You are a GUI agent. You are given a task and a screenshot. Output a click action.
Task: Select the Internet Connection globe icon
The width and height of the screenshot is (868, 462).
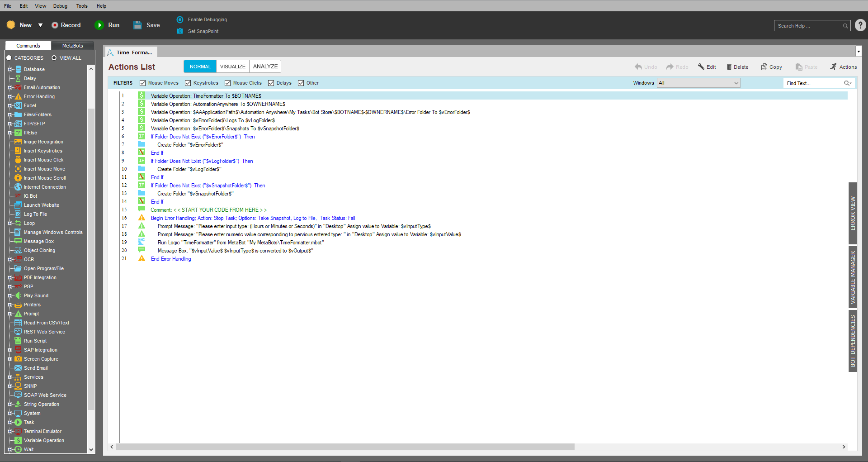tap(18, 187)
